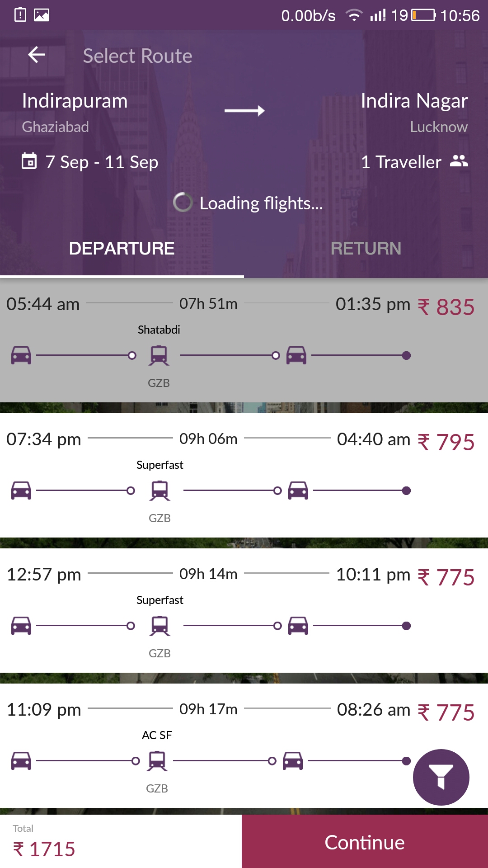
Task: Tap the image notification icon in status bar
Action: click(x=42, y=15)
